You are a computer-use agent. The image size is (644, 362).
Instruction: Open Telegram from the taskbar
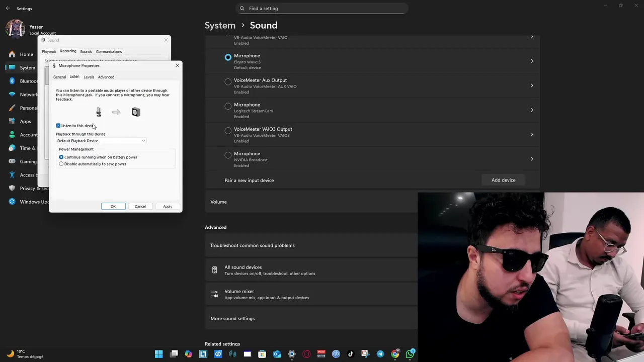pyautogui.click(x=380, y=354)
